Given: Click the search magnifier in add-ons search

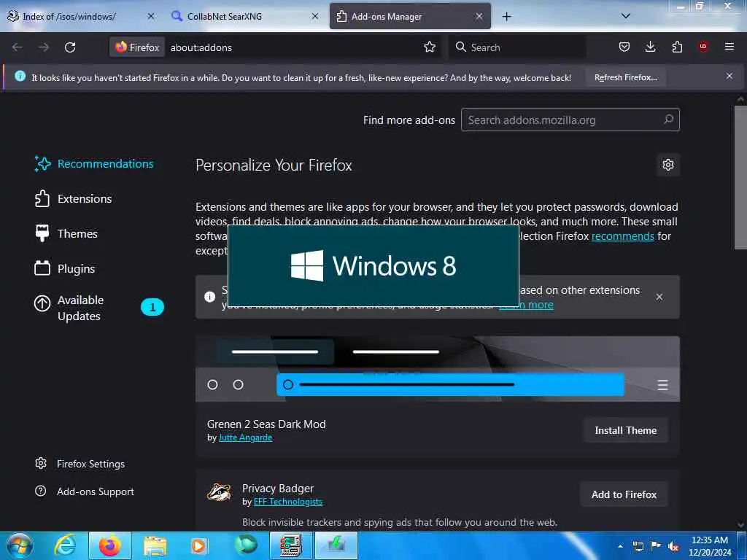Looking at the screenshot, I should [668, 120].
